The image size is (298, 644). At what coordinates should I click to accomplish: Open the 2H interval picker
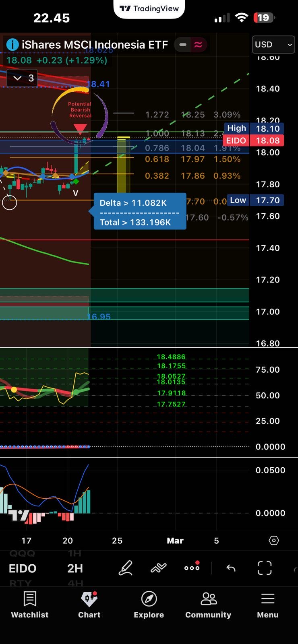(x=75, y=568)
